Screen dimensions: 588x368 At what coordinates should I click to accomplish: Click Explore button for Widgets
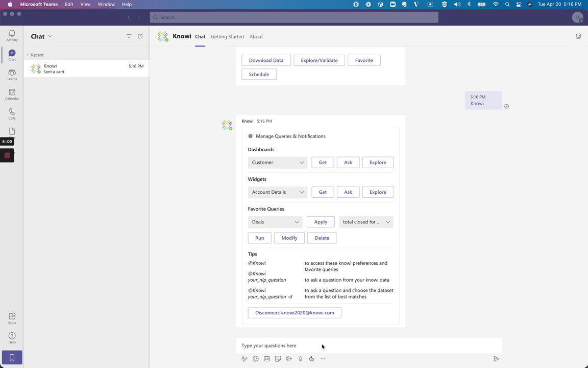tap(378, 192)
